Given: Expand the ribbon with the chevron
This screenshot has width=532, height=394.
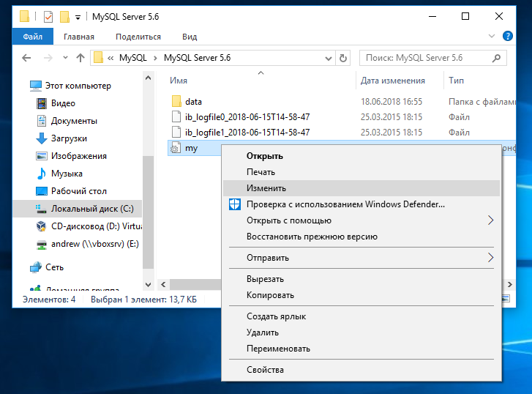Looking at the screenshot, I should (x=491, y=36).
